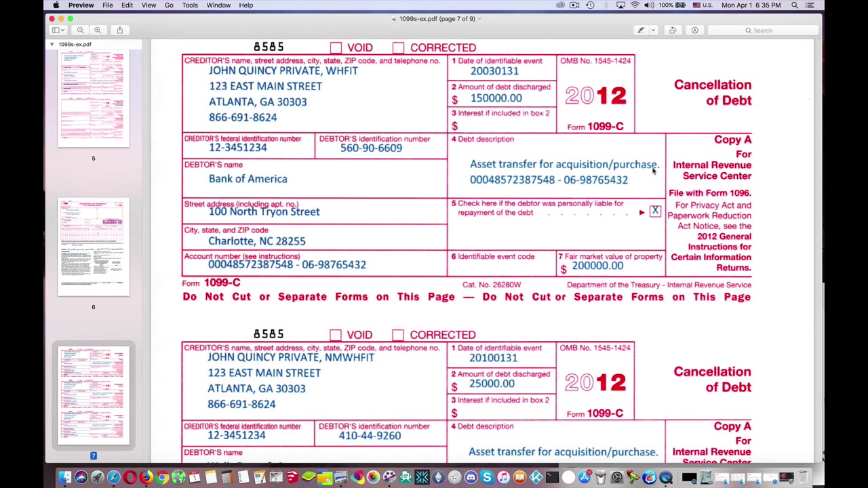Open Safari compass icon in Dock
Viewport: 868px width, 488px height.
pos(113,478)
